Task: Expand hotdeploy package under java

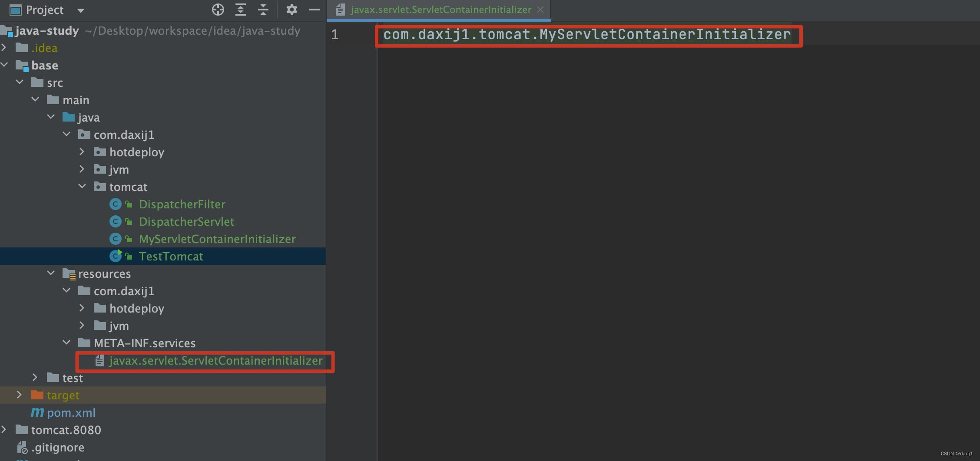Action: click(82, 151)
